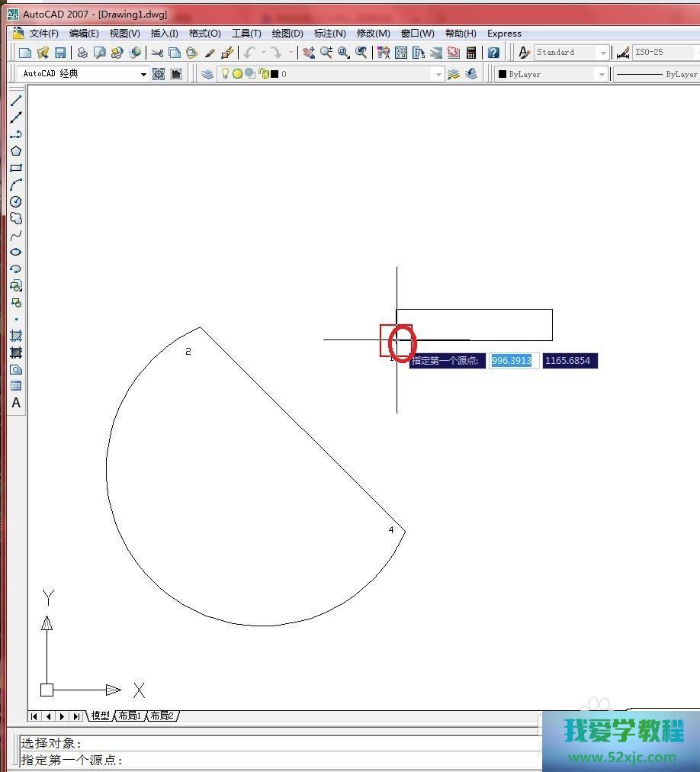The height and width of the screenshot is (772, 700).
Task: Select the Rectangle tool
Action: coord(16,168)
